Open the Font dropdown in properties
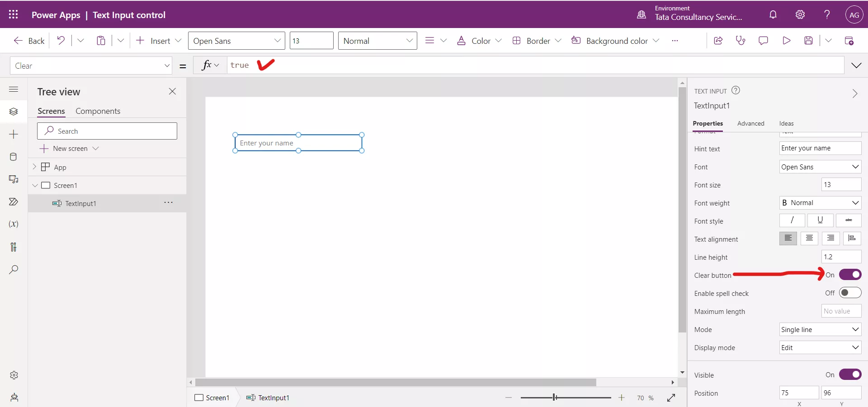The width and height of the screenshot is (868, 407). [820, 167]
